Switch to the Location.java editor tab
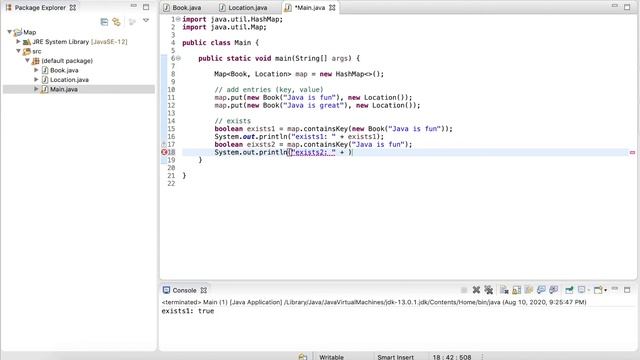 [x=247, y=7]
